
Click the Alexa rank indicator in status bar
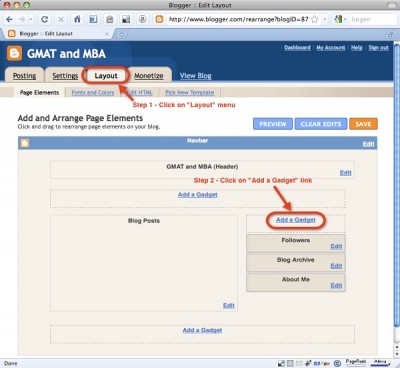380,362
